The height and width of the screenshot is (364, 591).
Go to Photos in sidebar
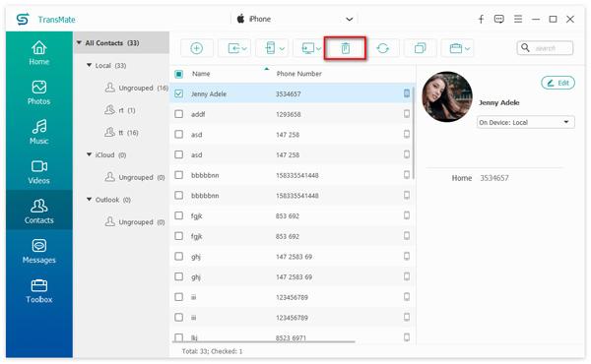tap(38, 92)
